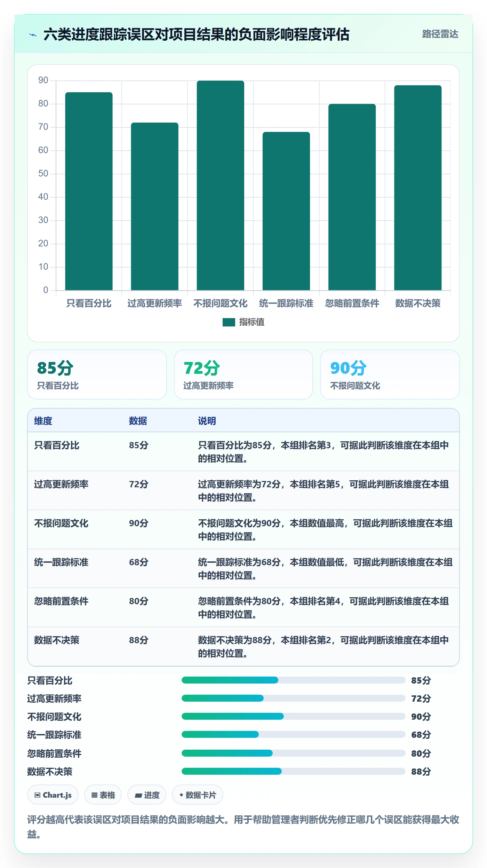Click the 80分 cell in the table
The height and width of the screenshot is (868, 487).
coord(139,601)
